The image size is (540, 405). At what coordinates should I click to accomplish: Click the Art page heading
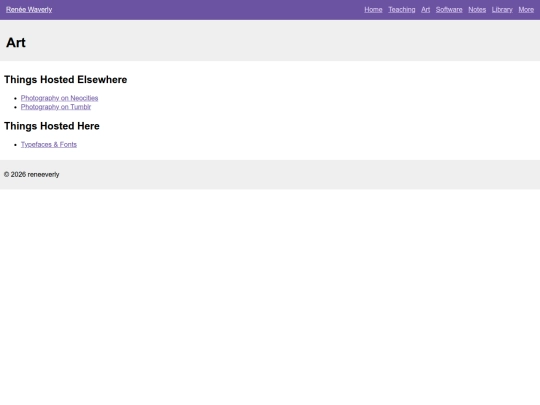(x=16, y=43)
